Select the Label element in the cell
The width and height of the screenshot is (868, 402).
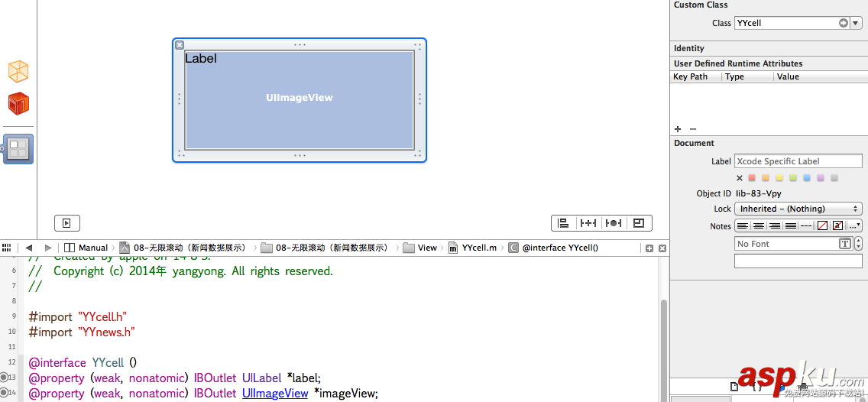tap(200, 58)
